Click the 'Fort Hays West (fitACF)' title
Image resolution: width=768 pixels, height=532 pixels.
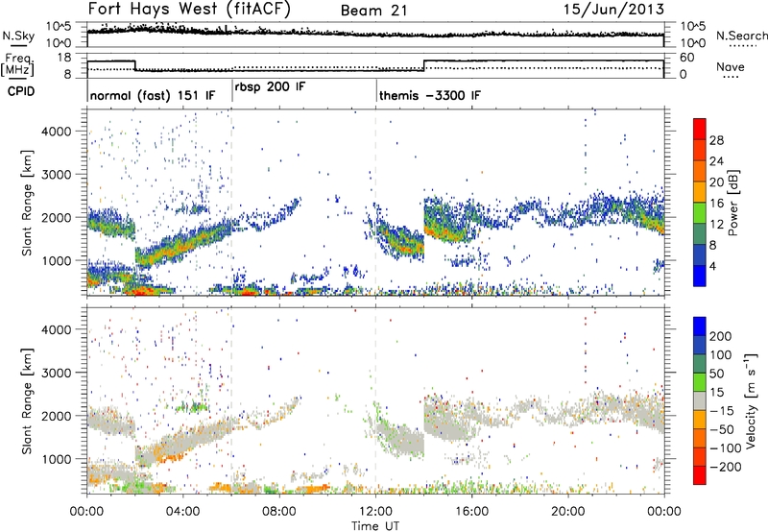pos(189,10)
